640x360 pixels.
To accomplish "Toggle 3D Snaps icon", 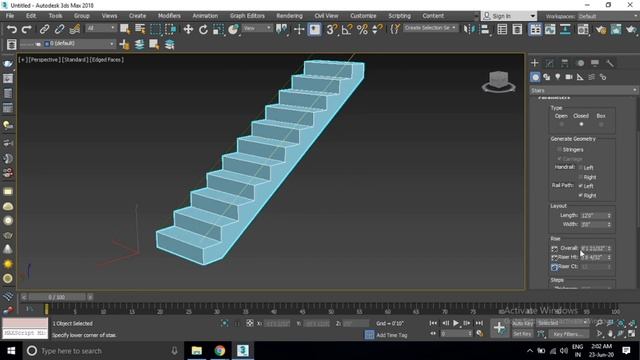I will point(331,29).
